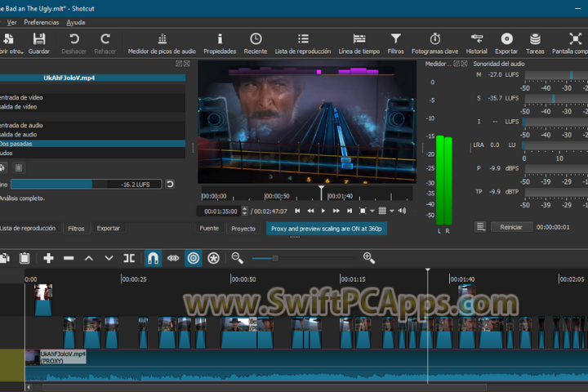Toggle scrub while dragging eye icon
Viewport: 588px width, 392px height.
(173, 258)
